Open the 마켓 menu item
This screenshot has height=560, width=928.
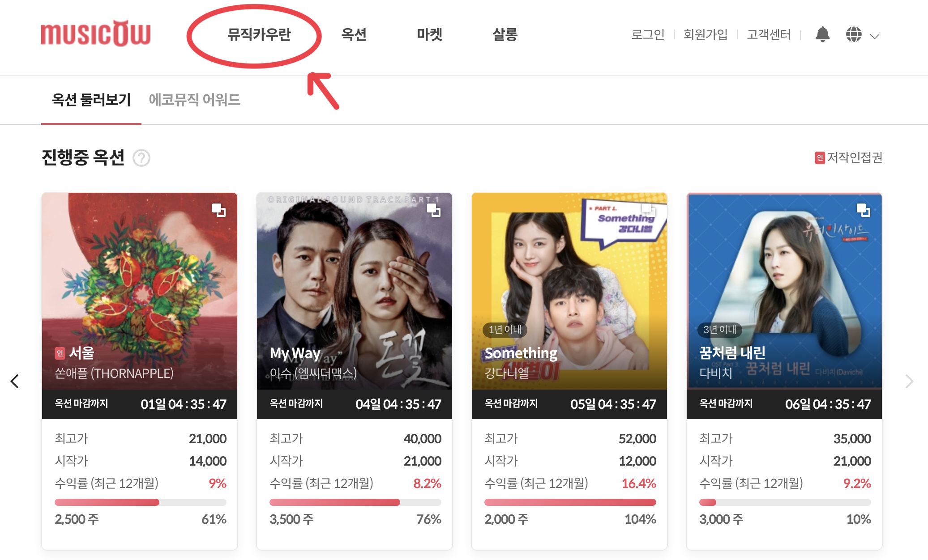429,34
